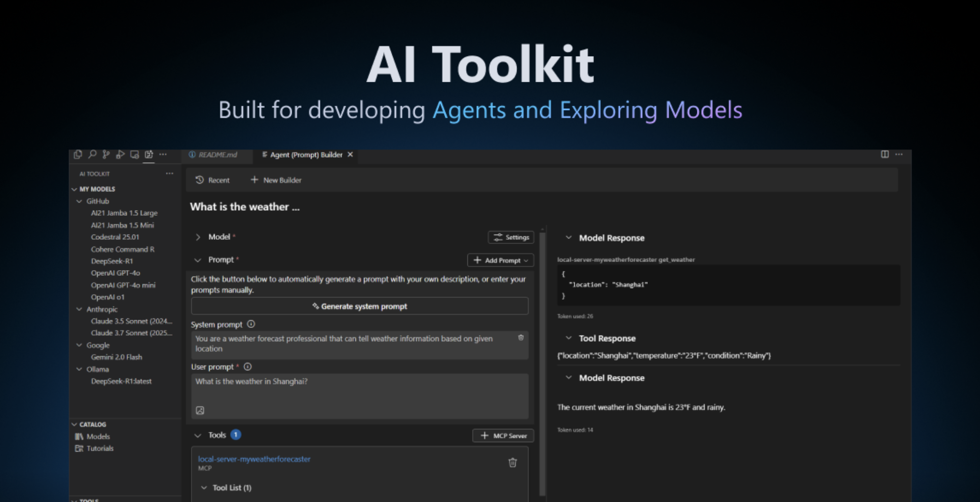980x502 pixels.
Task: Collapse the GitHub models group
Action: (79, 201)
